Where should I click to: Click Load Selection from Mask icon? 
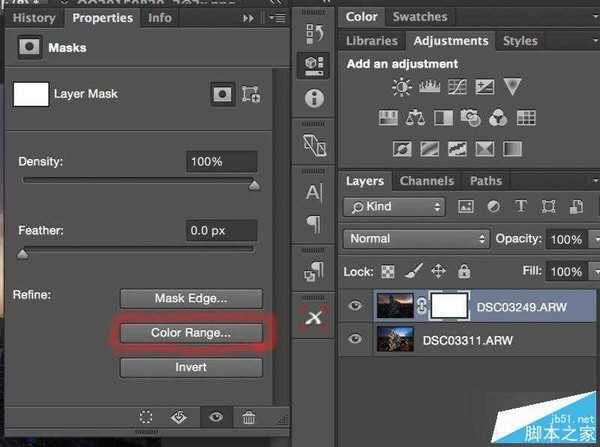tap(146, 418)
